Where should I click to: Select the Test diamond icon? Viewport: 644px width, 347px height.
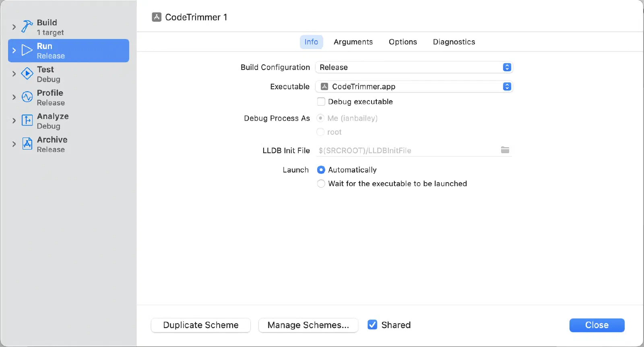coord(27,74)
